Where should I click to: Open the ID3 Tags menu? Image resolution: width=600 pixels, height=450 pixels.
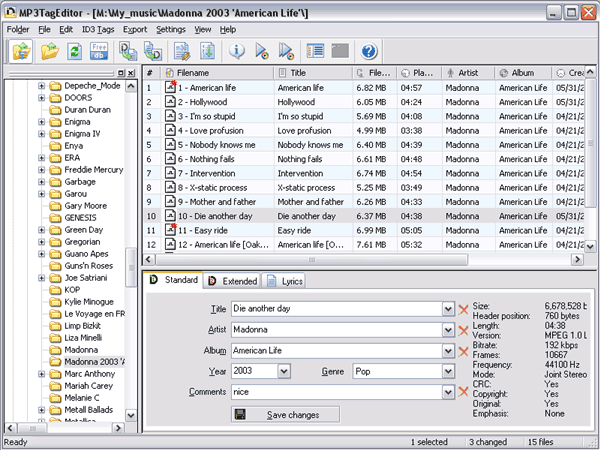tap(98, 29)
